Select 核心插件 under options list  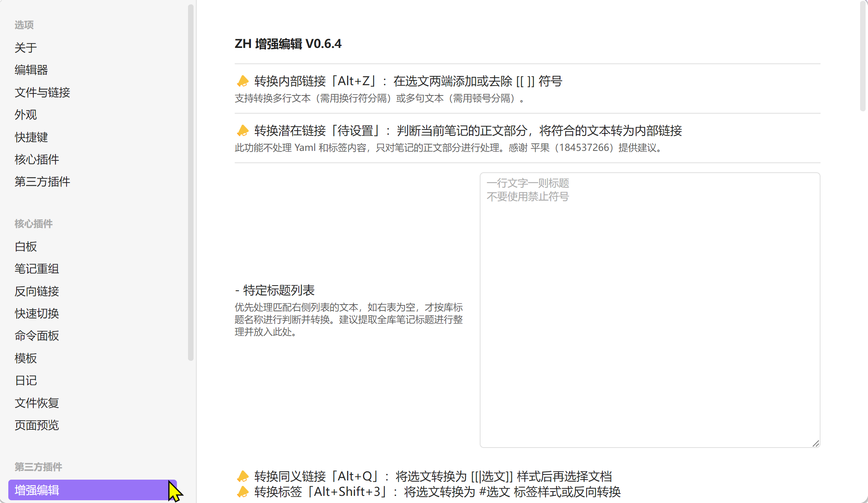tap(37, 159)
